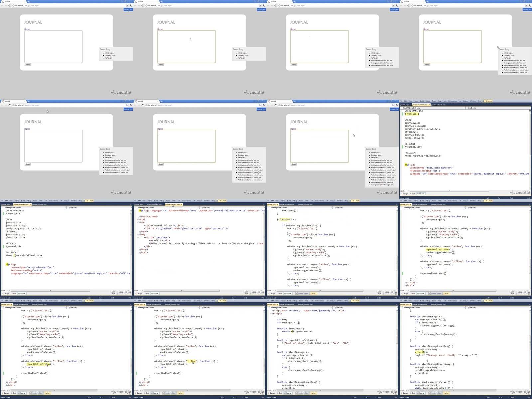The image size is (532, 399).
Task: Select Split view in editor showing box.focus()
Action: 279,293
